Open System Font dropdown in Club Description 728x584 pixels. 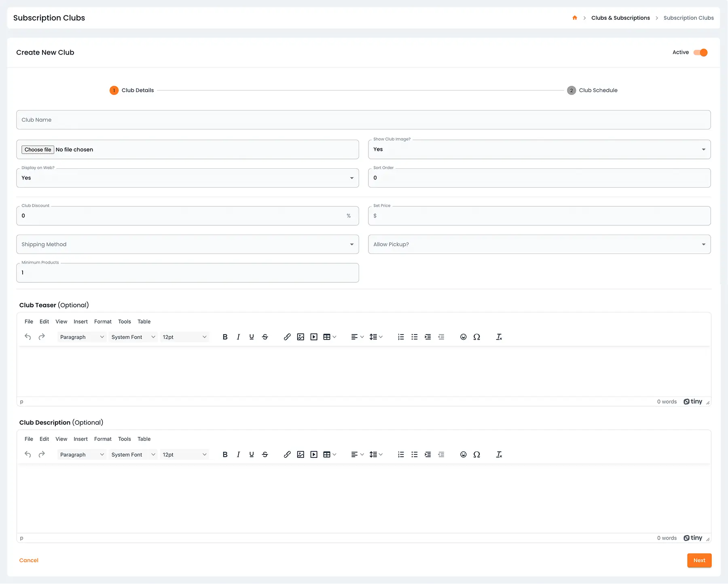pos(133,455)
